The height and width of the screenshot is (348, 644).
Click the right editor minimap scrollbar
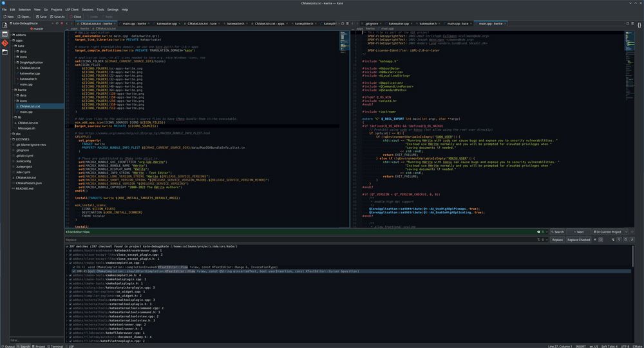pos(629,129)
